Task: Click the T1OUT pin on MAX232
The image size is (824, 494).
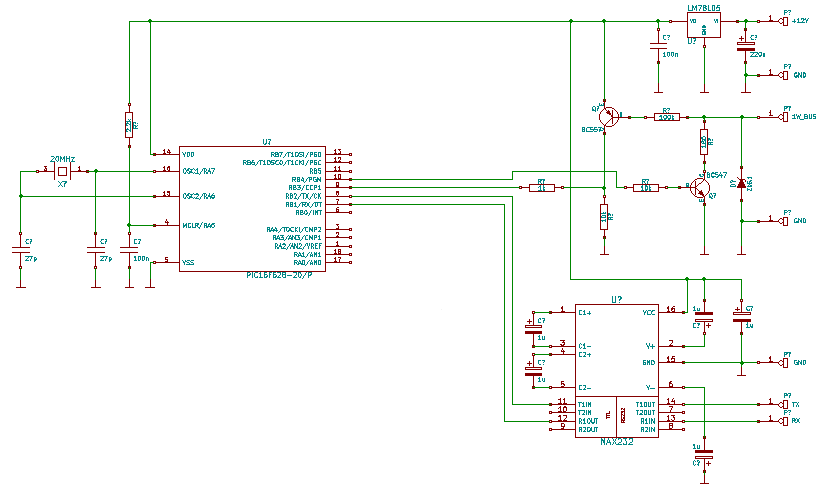Action: (x=645, y=403)
